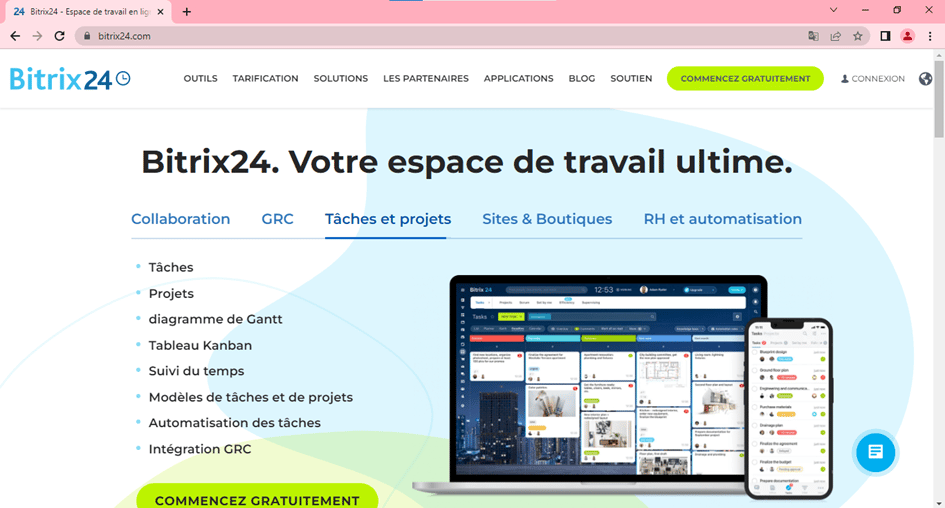Open the OUTILS menu
Screen dimensions: 945x508
pyautogui.click(x=200, y=79)
